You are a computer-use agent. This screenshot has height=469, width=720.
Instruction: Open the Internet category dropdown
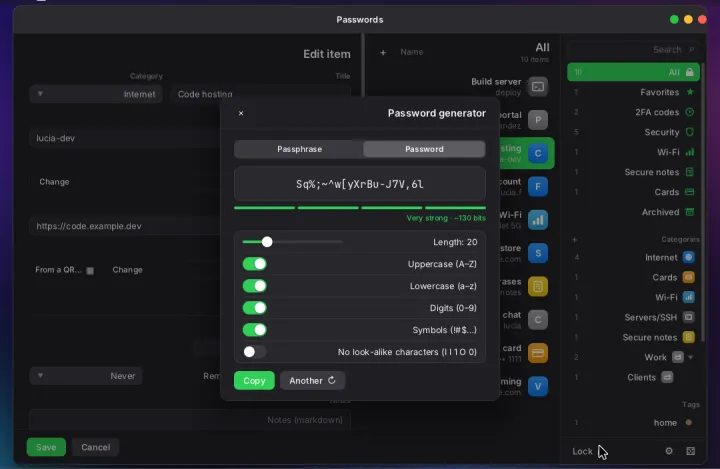click(x=96, y=94)
